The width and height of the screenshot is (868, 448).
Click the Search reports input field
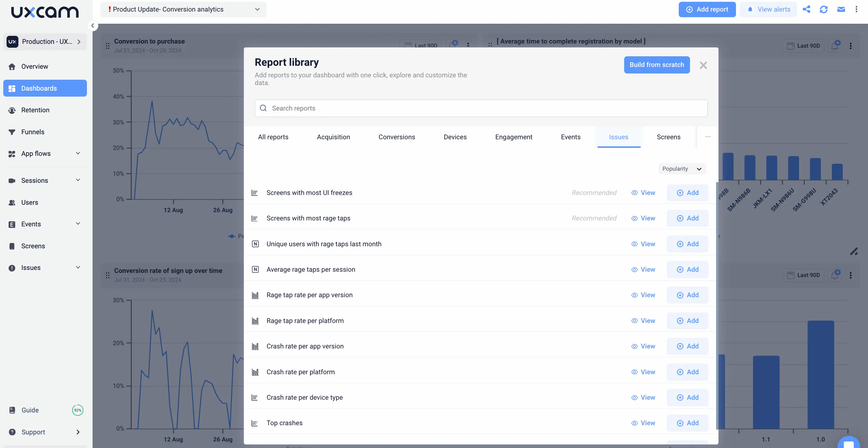click(x=481, y=108)
